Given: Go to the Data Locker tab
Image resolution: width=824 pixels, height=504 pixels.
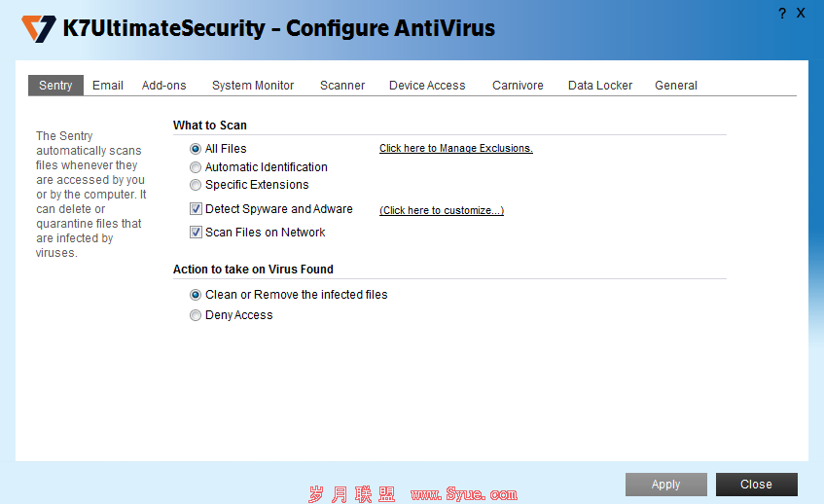Looking at the screenshot, I should click(600, 86).
